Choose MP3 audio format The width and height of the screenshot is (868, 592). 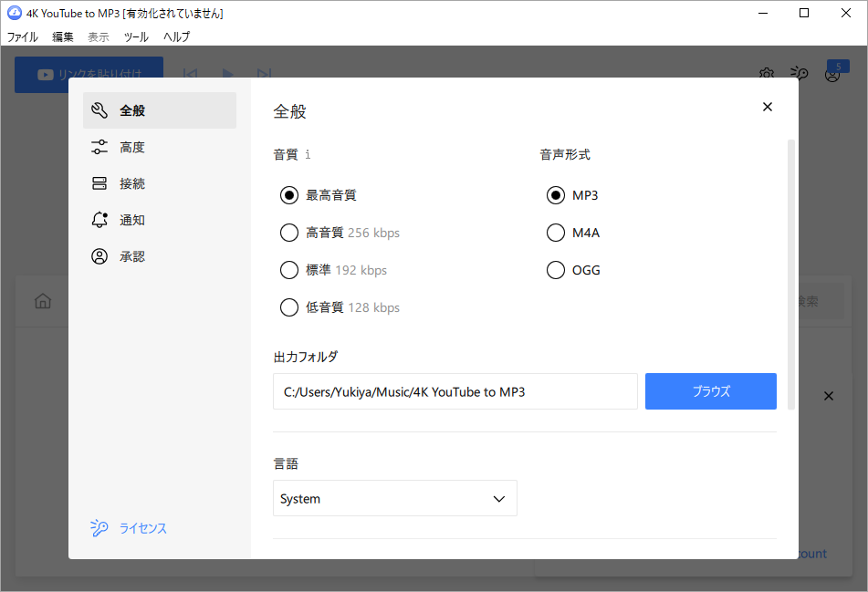click(x=572, y=195)
